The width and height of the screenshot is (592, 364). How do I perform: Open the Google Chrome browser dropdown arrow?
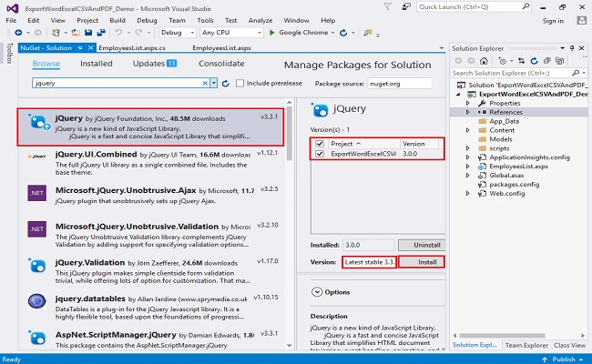(333, 33)
